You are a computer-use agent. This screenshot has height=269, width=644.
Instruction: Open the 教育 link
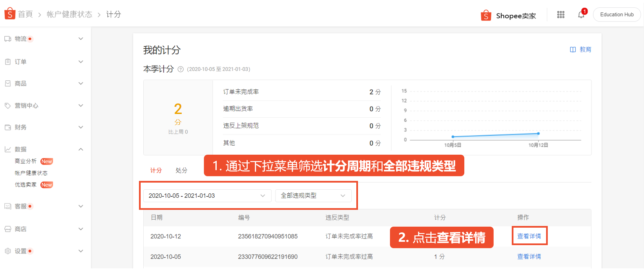(585, 50)
